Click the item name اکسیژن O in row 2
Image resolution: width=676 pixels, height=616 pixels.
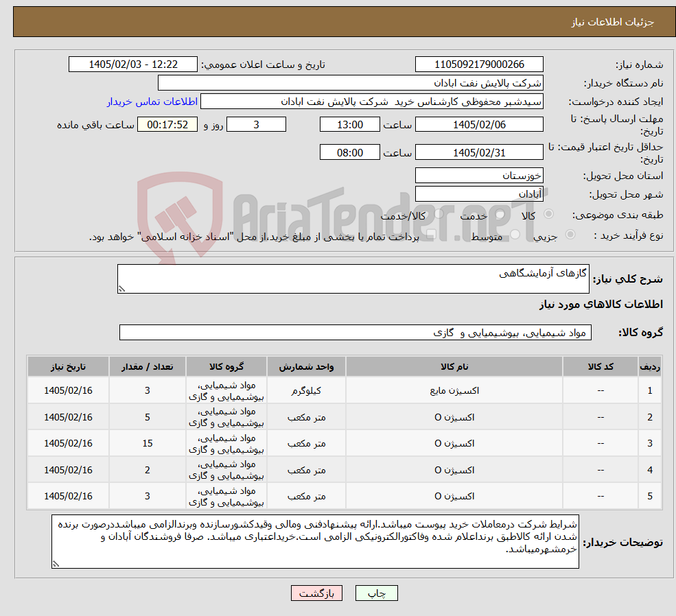click(x=454, y=418)
